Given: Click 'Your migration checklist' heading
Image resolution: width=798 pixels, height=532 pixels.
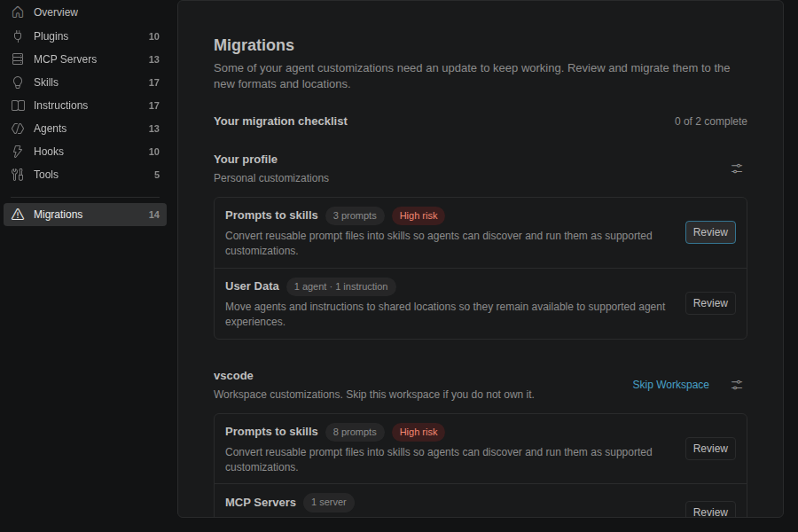Looking at the screenshot, I should pyautogui.click(x=280, y=121).
